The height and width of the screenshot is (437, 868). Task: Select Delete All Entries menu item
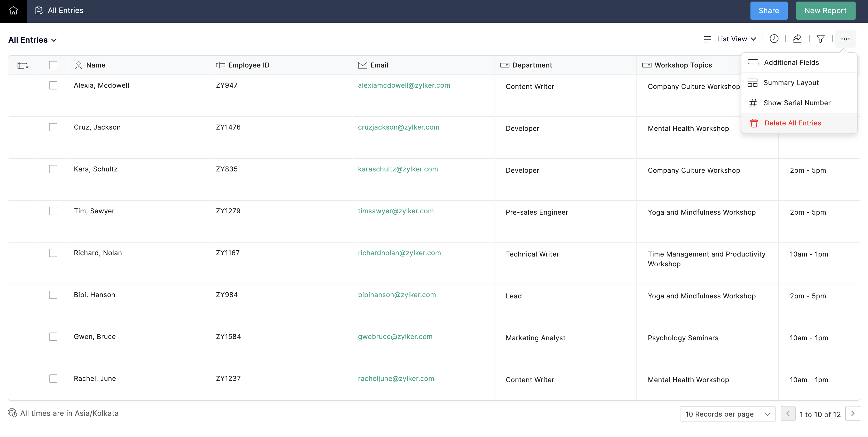pyautogui.click(x=792, y=123)
